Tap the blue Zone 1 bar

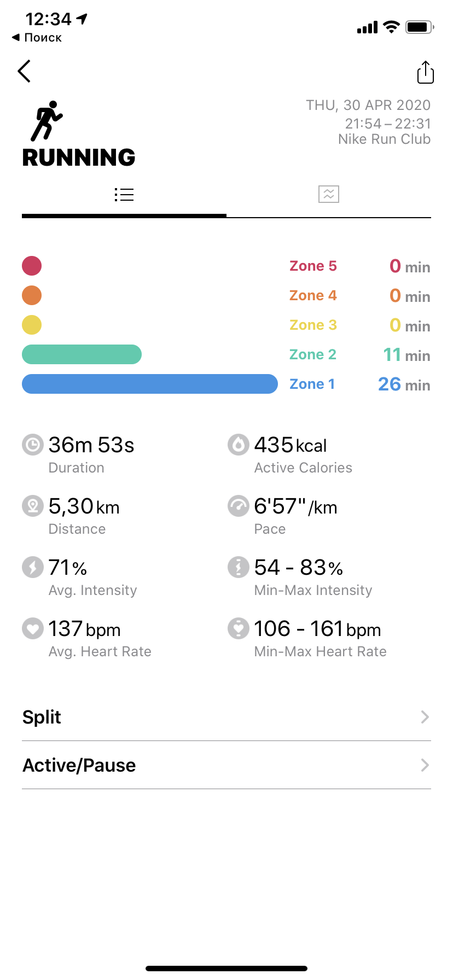point(149,384)
